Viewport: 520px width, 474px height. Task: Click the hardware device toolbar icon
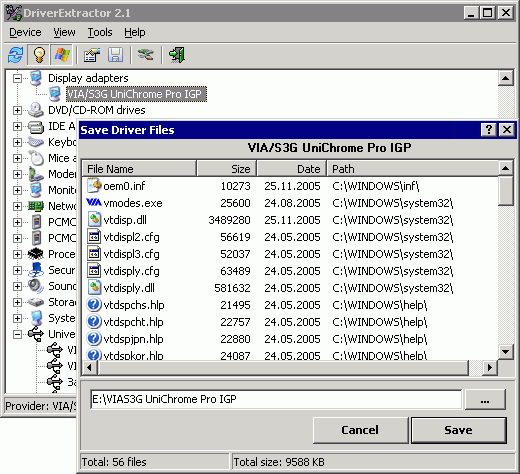[x=146, y=55]
